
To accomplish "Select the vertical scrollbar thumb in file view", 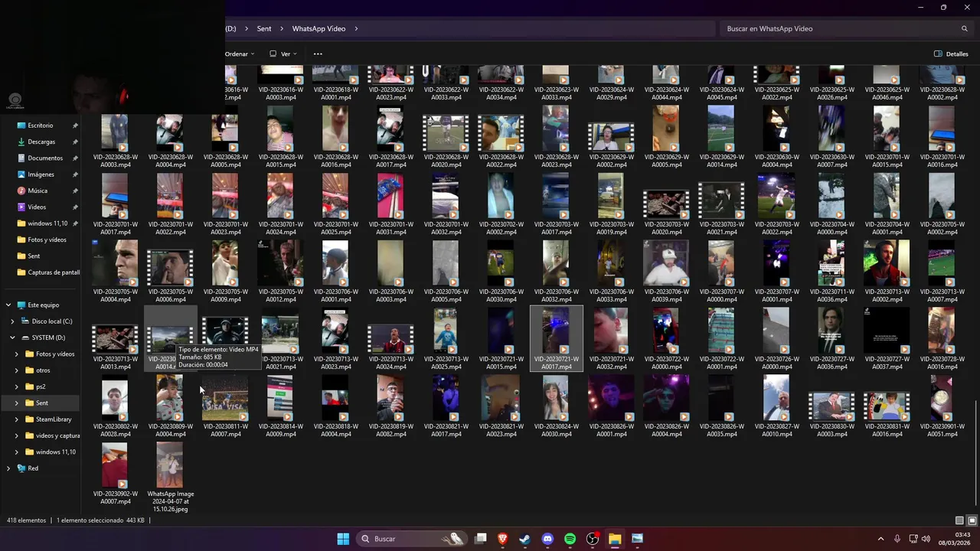I will point(976,452).
